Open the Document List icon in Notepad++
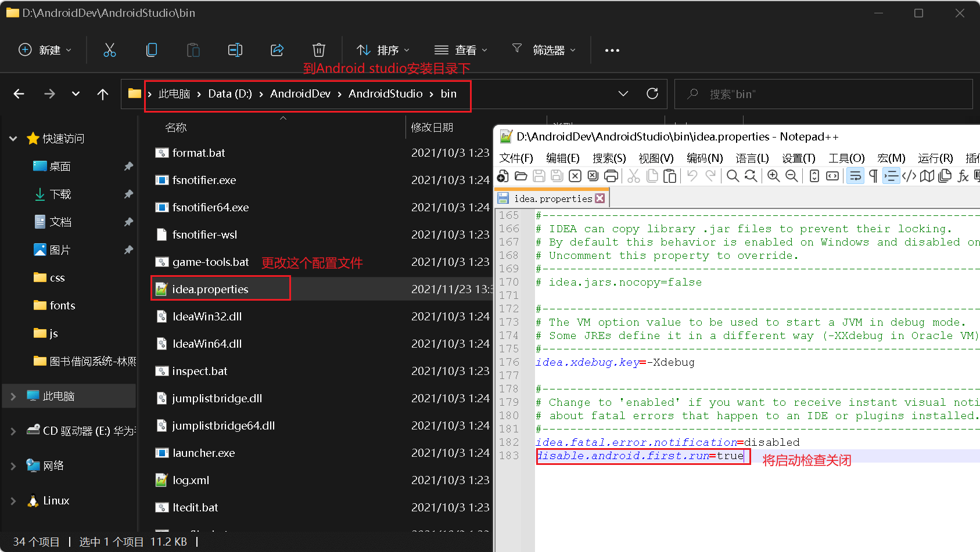This screenshot has width=980, height=552. (x=945, y=176)
